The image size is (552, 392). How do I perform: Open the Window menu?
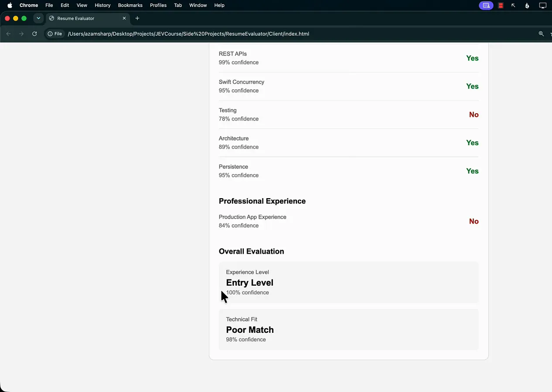click(x=198, y=5)
